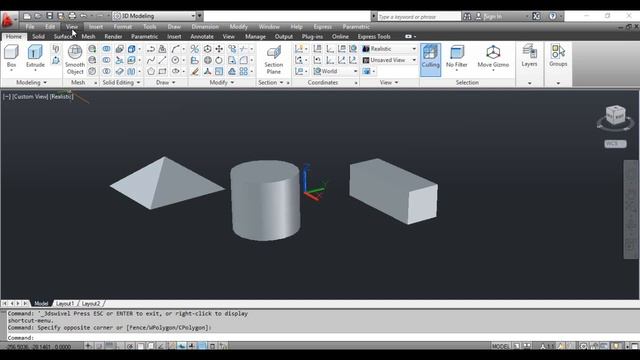
Task: Expand the Modify panel
Action: click(x=222, y=82)
